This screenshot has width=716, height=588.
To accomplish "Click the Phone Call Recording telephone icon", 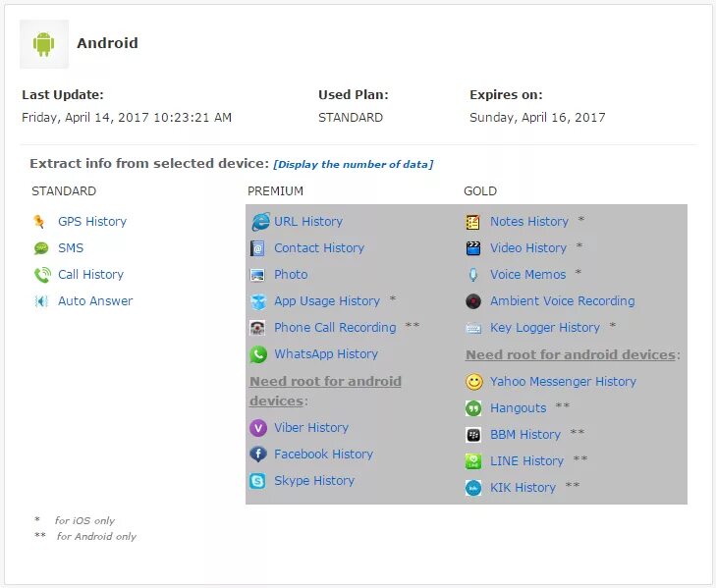I will click(x=257, y=328).
